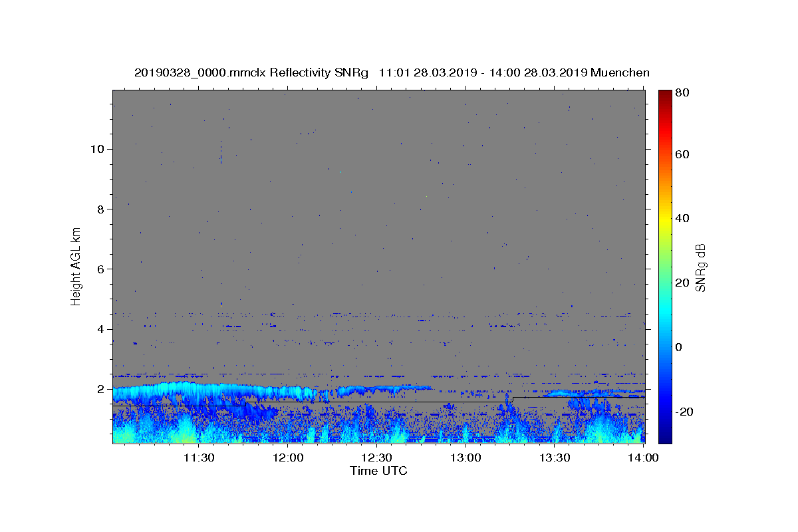Image resolution: width=798 pixels, height=532 pixels.
Task: Click the plot title text starting 20190328_0000.mmclx
Action: tap(392, 72)
